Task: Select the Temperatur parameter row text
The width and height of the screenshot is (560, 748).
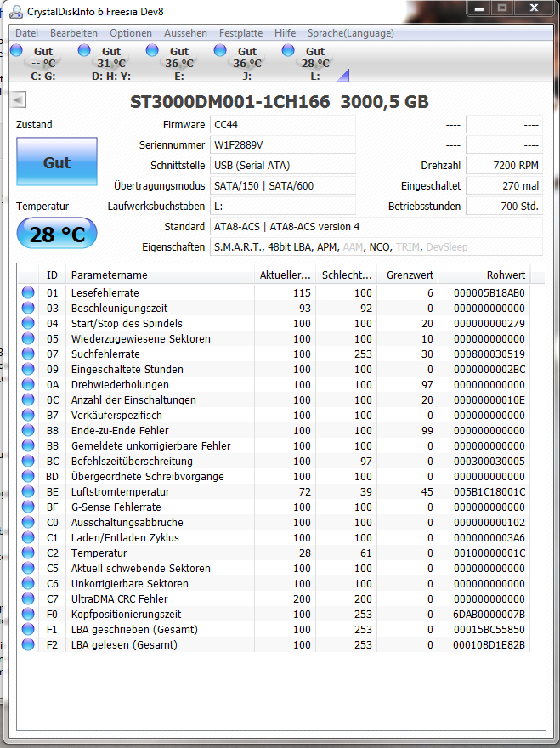Action: point(99,552)
